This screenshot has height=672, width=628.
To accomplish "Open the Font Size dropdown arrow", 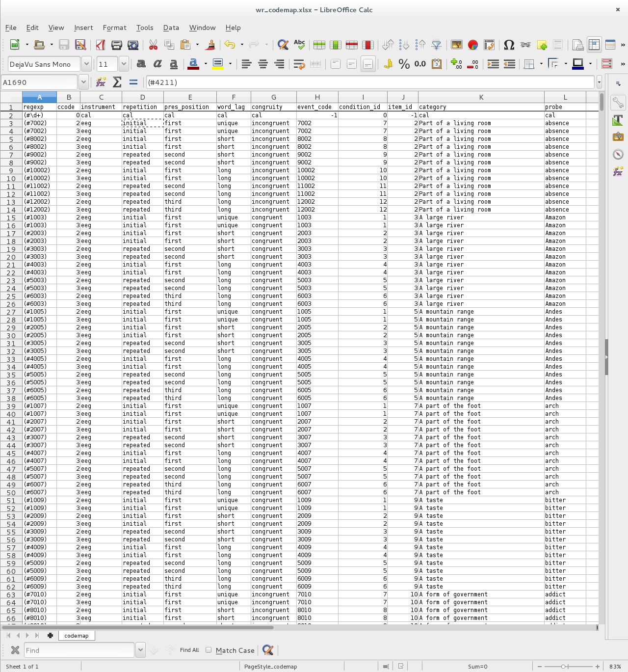I will point(124,64).
